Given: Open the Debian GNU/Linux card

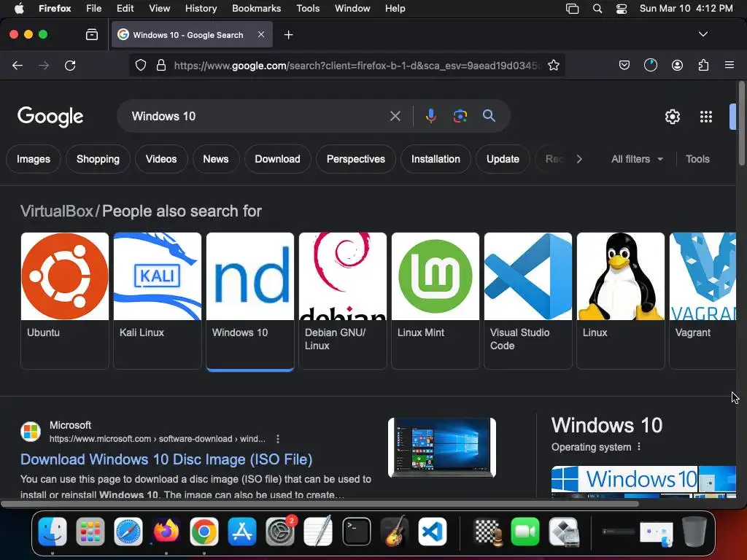Looking at the screenshot, I should click(343, 301).
